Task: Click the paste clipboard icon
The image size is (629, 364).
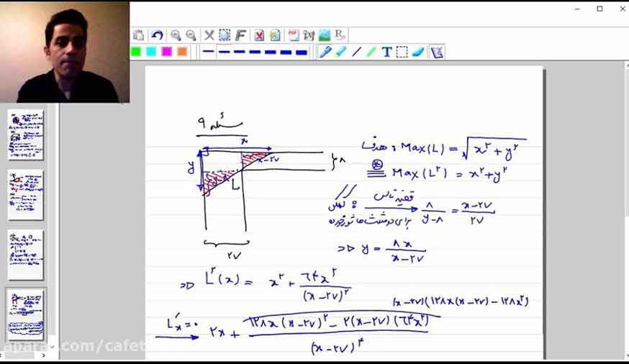Action: coord(138,35)
